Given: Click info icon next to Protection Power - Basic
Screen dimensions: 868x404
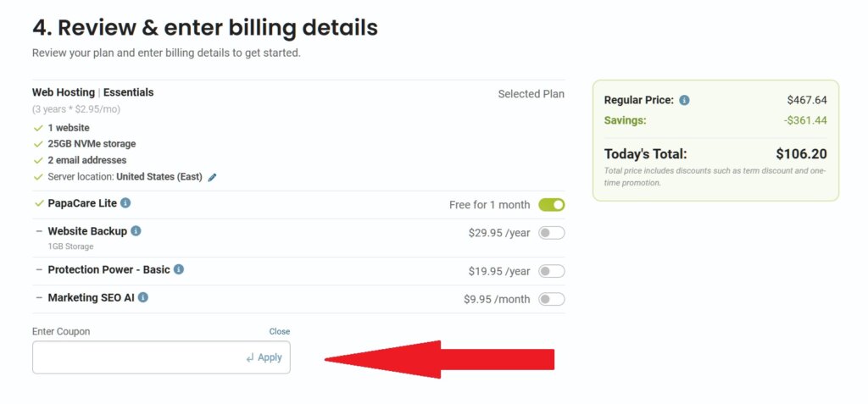Looking at the screenshot, I should click(x=179, y=269).
